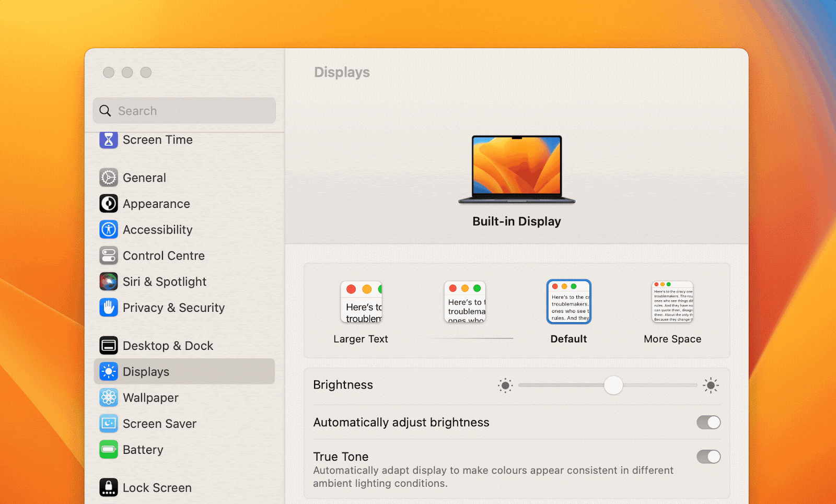Image resolution: width=836 pixels, height=504 pixels.
Task: Choose the Larger Text resolution option
Action: (x=361, y=313)
